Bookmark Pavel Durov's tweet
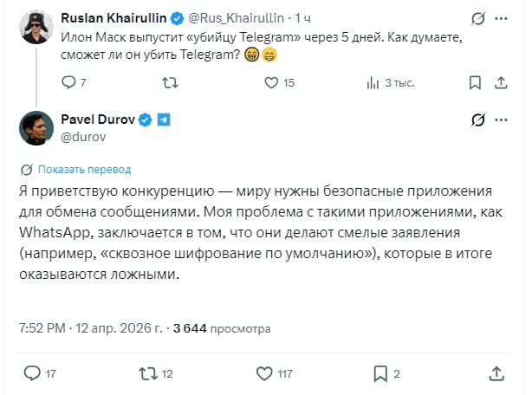 click(x=380, y=374)
